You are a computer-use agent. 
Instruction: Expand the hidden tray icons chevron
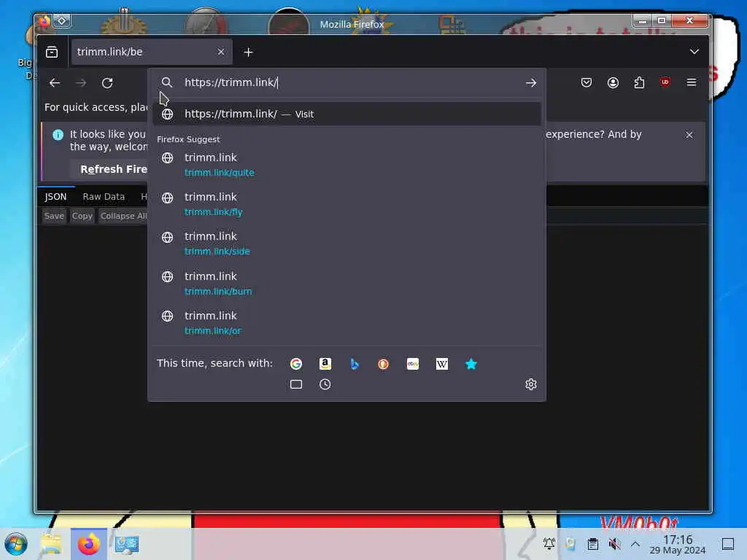coord(635,543)
